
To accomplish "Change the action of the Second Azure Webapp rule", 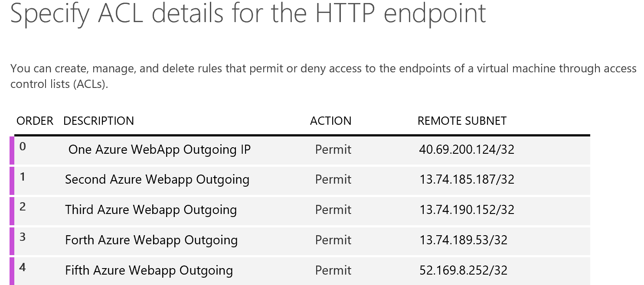I will tap(333, 180).
